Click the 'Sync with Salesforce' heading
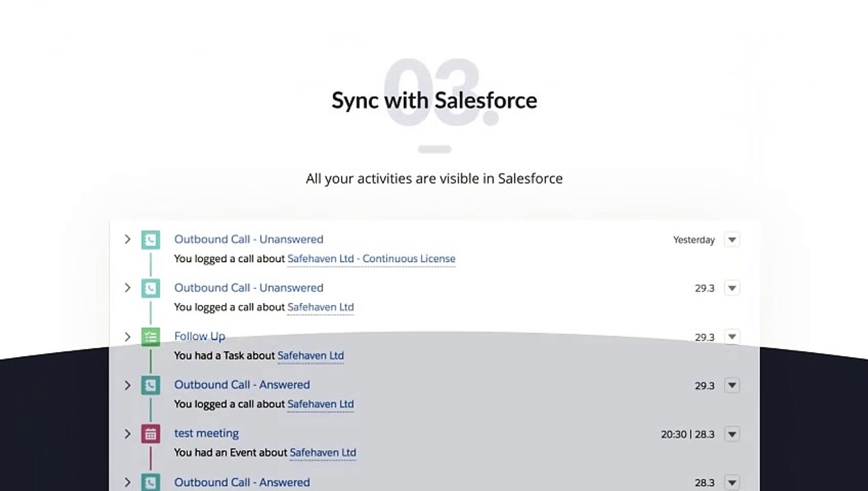The width and height of the screenshot is (868, 491). pos(434,100)
